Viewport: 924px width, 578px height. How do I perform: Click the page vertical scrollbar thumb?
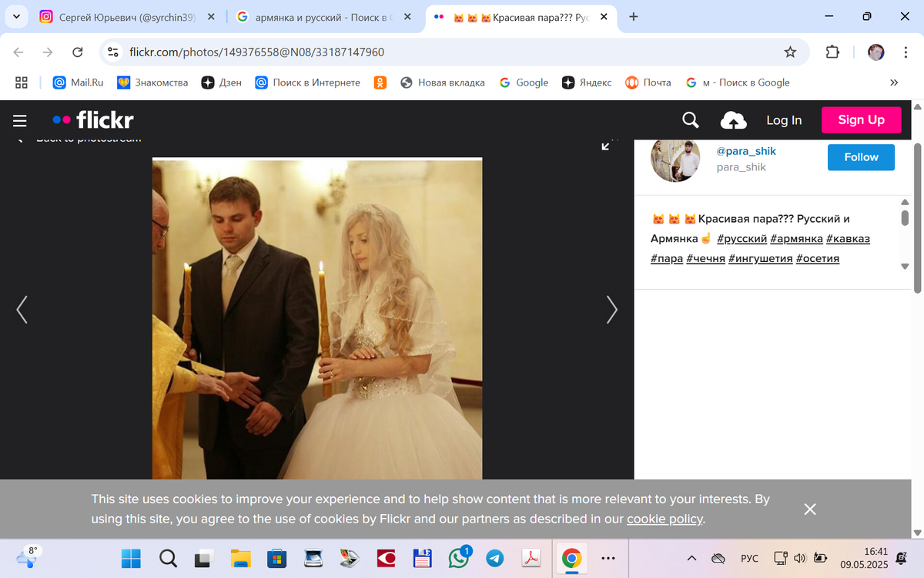(x=917, y=218)
